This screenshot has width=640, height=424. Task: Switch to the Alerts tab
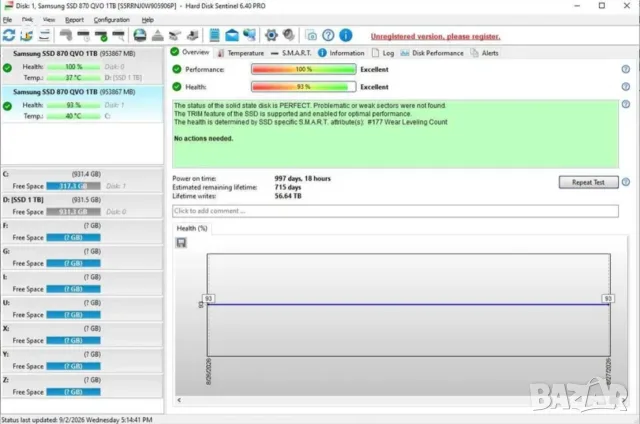point(484,53)
